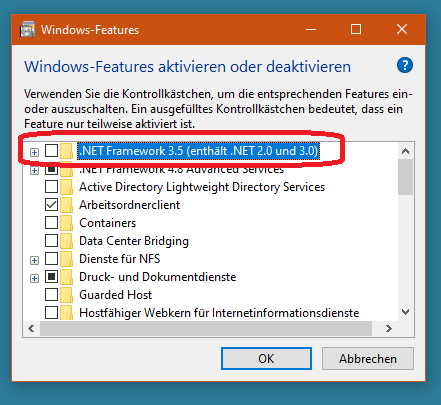Click the folder icon beside Guarded Host
The width and height of the screenshot is (441, 405).
pyautogui.click(x=67, y=295)
